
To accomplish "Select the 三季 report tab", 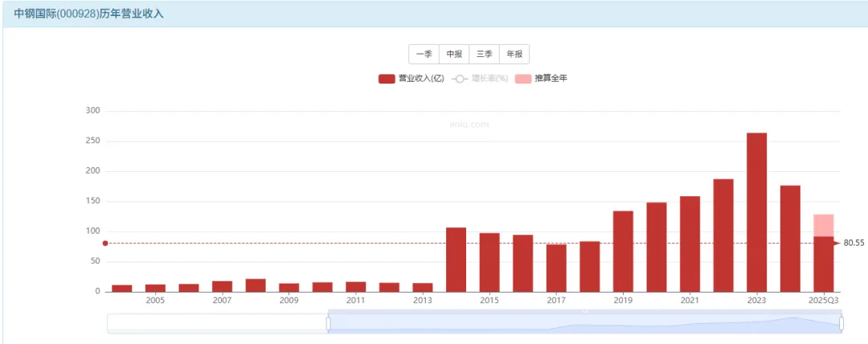I will point(485,55).
